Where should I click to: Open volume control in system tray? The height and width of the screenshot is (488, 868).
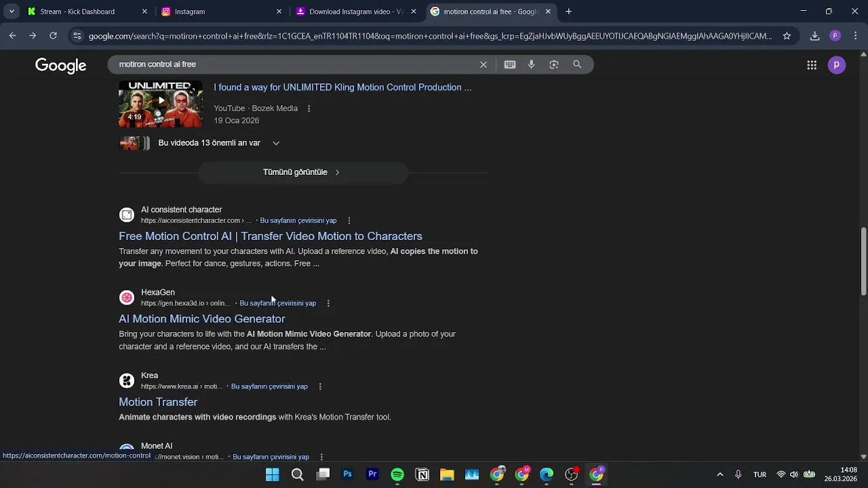794,474
